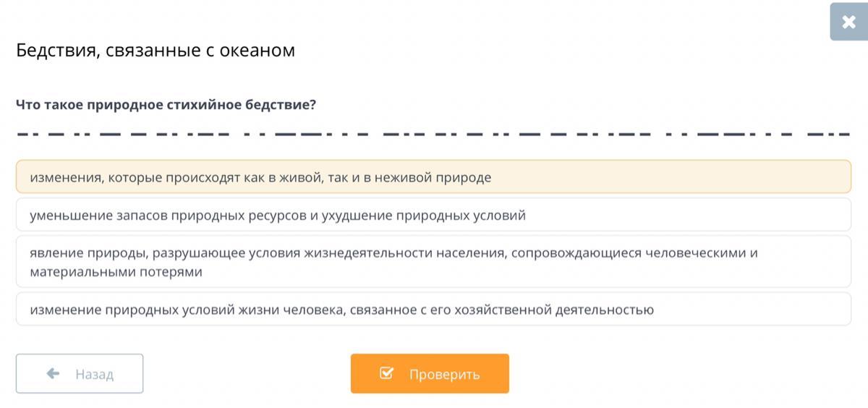Click the word 'Назад' label
This screenshot has height=408, width=868.
pyautogui.click(x=95, y=374)
